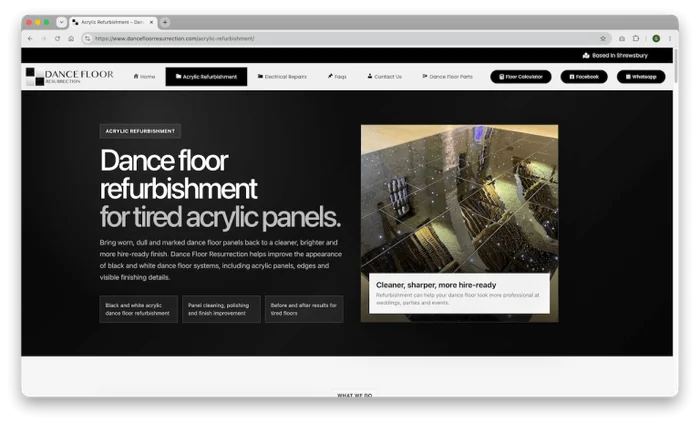Click the ACRYLIC REFURBISHMENT badge label
Screen dimensions: 700x425
(x=140, y=131)
